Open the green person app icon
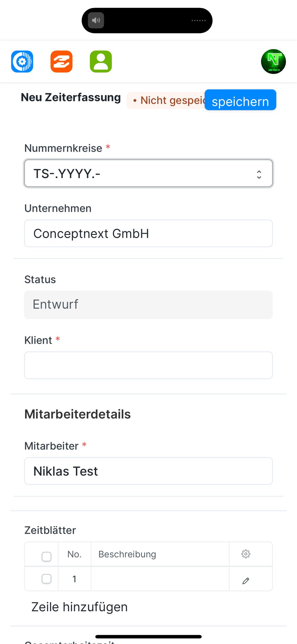The image size is (297, 644). pos(101,61)
